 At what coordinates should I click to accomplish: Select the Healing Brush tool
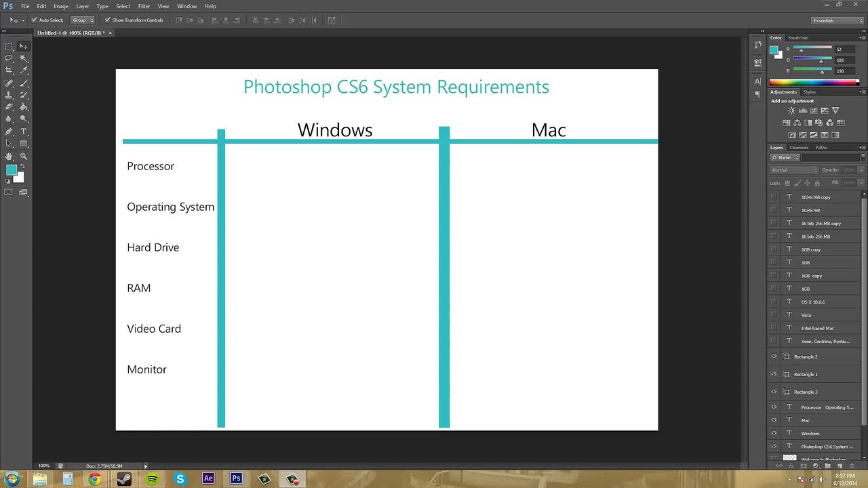pyautogui.click(x=9, y=83)
